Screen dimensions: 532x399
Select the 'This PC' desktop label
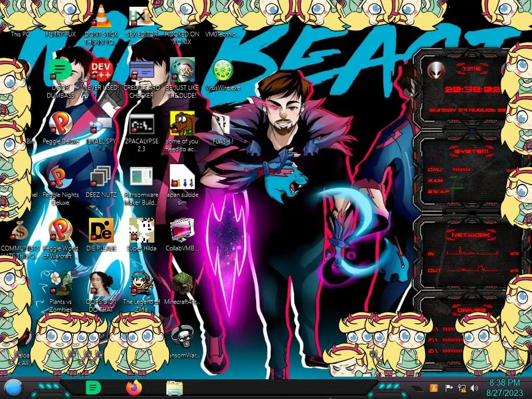(20, 34)
